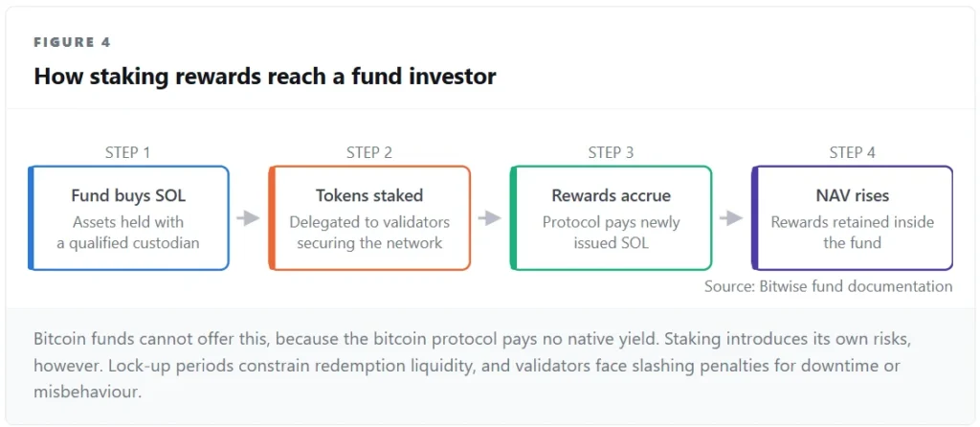Click the title How staking rewards reach a fund investor
This screenshot has height=427, width=980.
click(265, 76)
